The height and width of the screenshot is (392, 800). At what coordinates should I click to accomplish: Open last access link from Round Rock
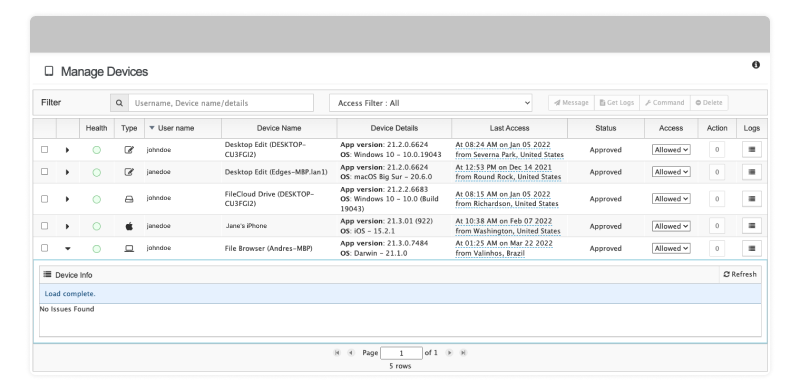(508, 172)
